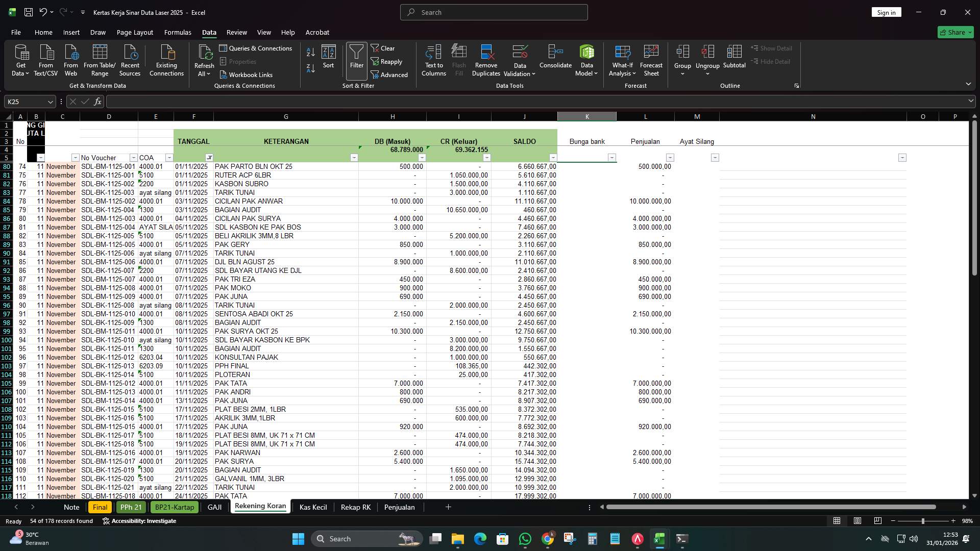The height and width of the screenshot is (551, 980).
Task: Click the Sign in button
Action: click(x=886, y=12)
